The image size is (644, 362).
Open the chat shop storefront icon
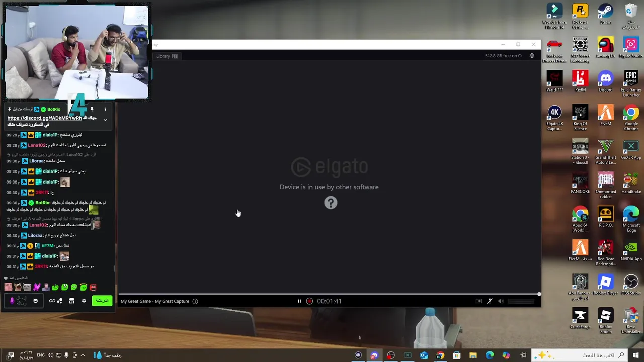pyautogui.click(x=71, y=301)
